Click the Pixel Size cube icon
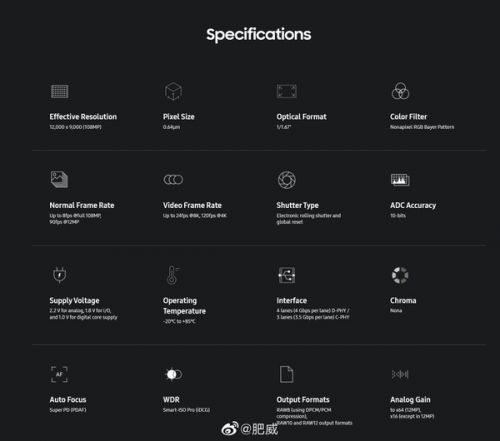Image resolution: width=500 pixels, height=441 pixels. (x=173, y=91)
